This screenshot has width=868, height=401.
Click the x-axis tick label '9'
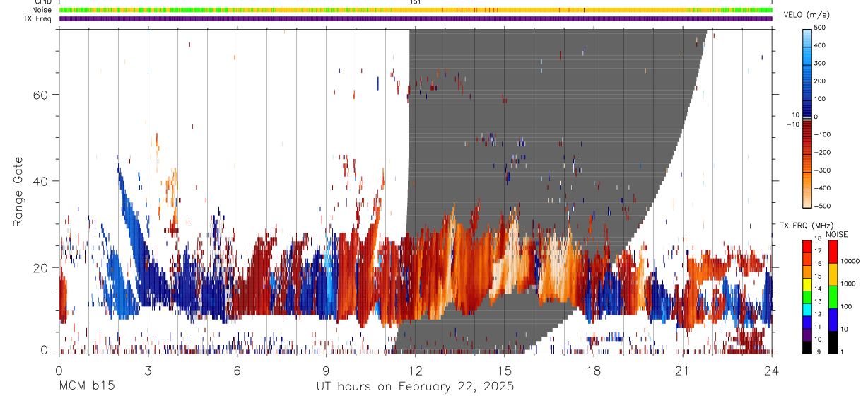326,371
